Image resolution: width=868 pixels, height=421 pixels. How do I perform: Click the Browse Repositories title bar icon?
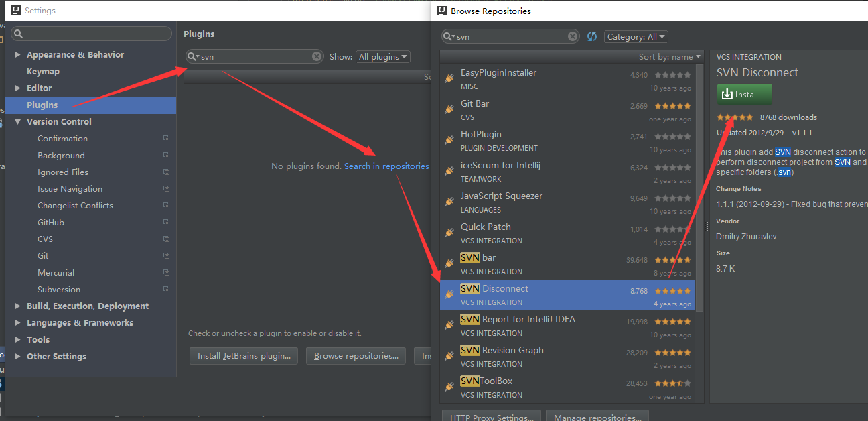pos(441,11)
